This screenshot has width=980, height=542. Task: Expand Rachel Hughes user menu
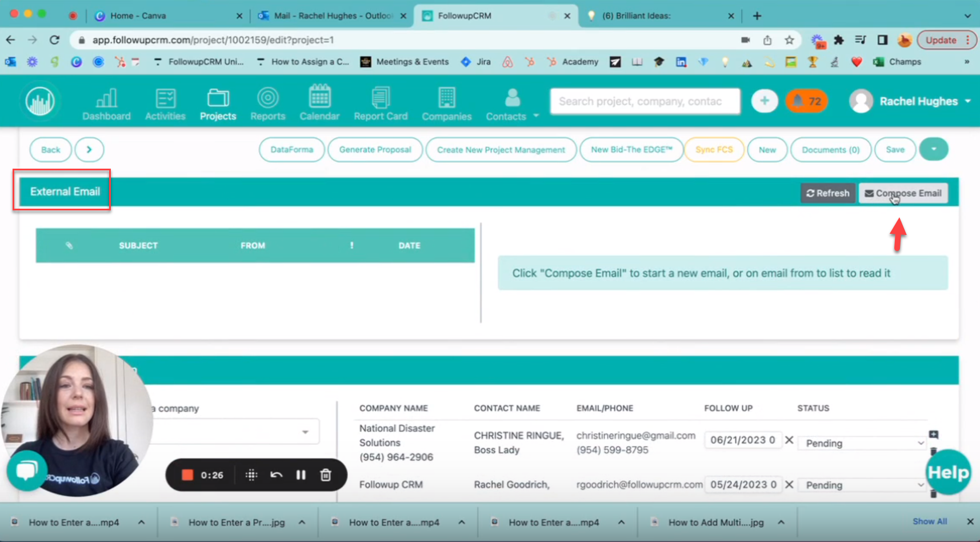pos(910,101)
